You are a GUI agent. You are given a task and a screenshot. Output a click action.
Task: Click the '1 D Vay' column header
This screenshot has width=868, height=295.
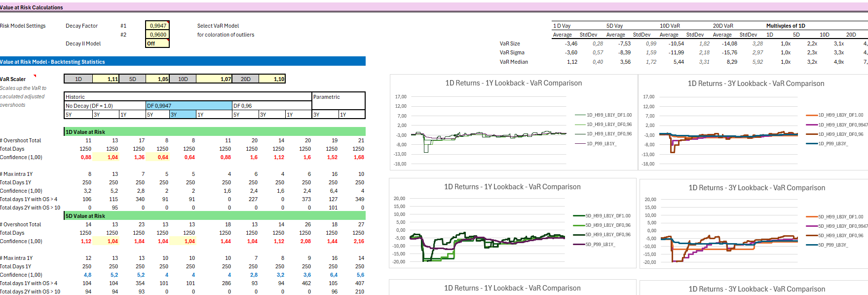[562, 26]
